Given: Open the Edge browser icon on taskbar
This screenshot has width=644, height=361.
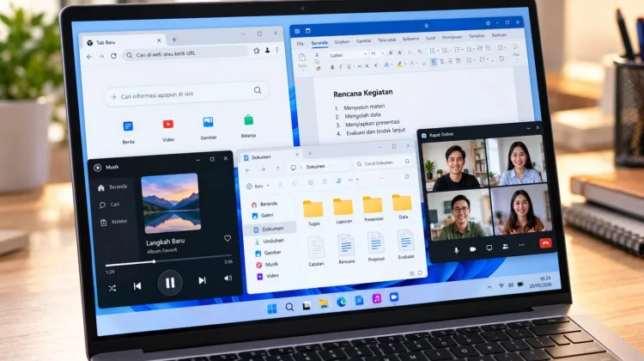Looking at the screenshot, I should pos(341,303).
